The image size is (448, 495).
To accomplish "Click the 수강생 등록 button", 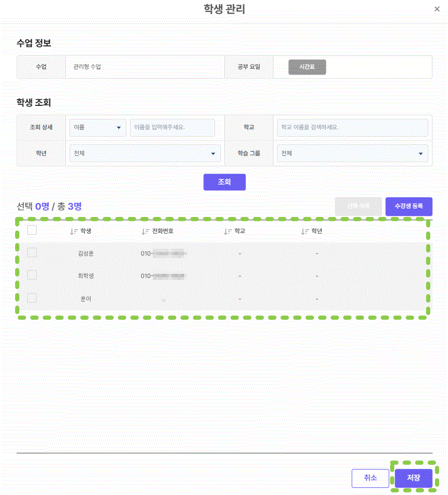I will click(408, 207).
